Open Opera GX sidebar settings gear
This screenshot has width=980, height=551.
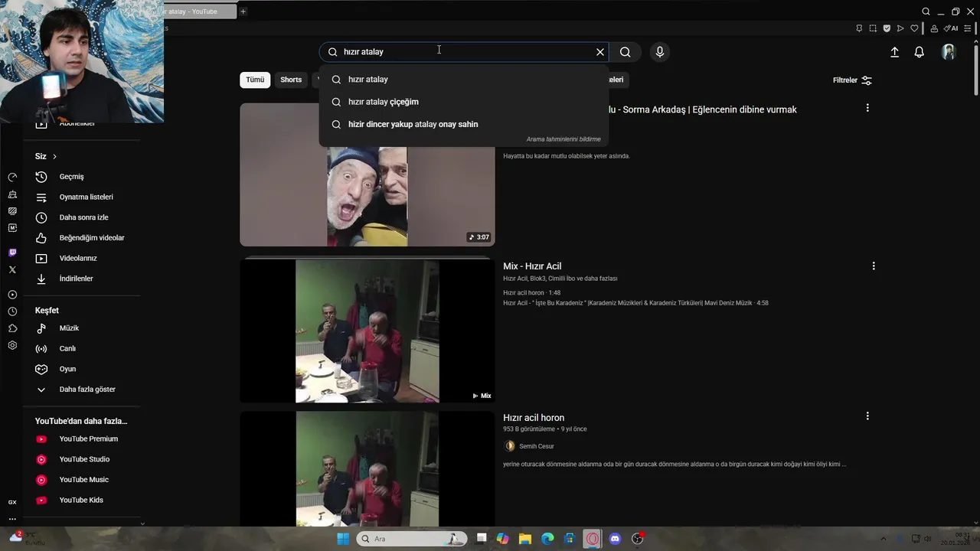click(x=12, y=345)
